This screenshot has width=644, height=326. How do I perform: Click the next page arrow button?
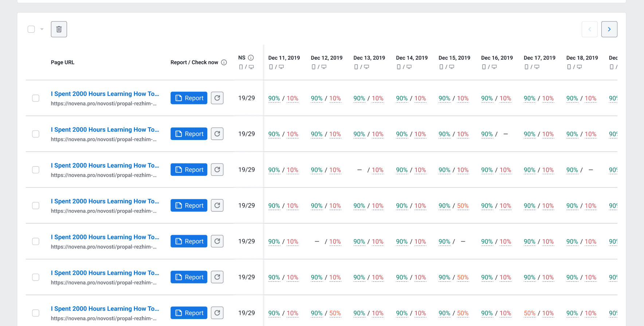click(x=609, y=29)
